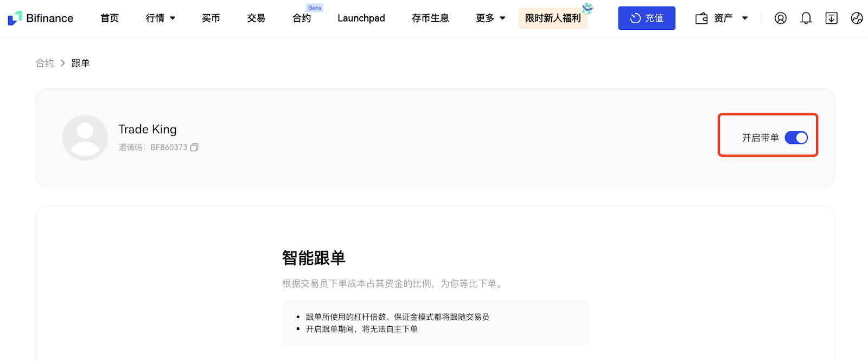Viewport: 868px width, 361px height.
Task: Copy the invitation code BF860373
Action: [195, 147]
